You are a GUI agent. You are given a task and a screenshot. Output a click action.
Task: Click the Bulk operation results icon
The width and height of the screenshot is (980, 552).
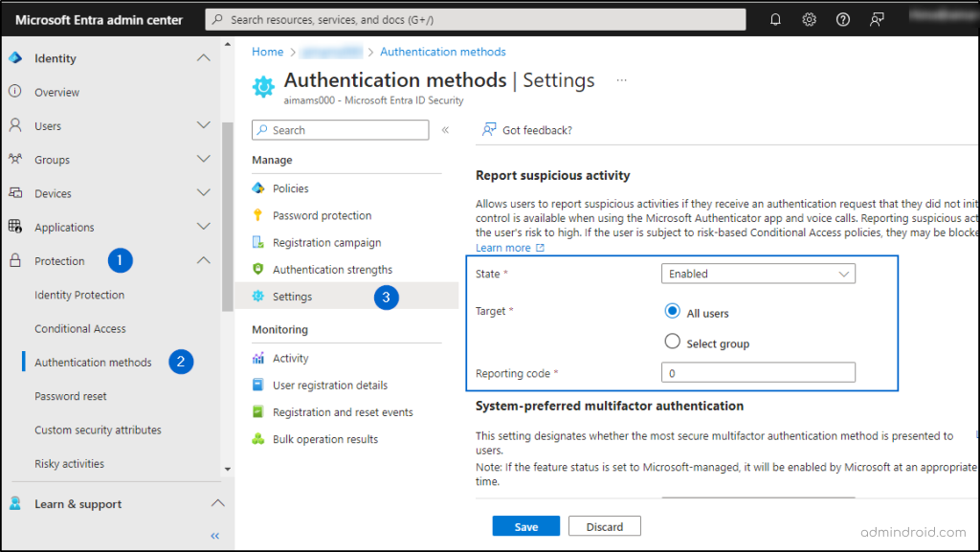click(x=258, y=439)
